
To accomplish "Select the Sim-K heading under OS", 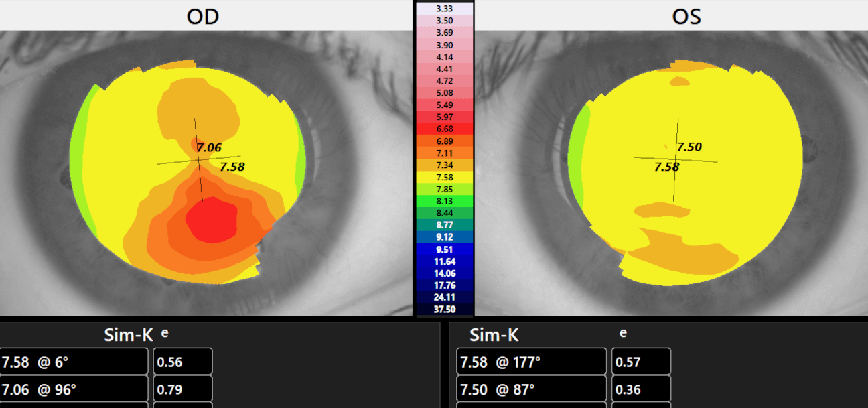I will coord(494,335).
